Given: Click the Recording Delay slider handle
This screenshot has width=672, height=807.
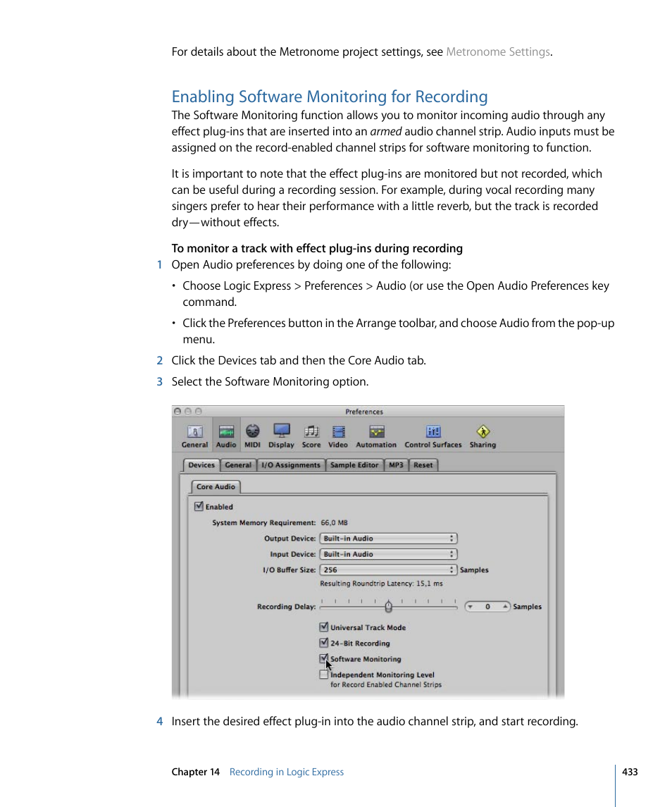Looking at the screenshot, I should [x=389, y=607].
